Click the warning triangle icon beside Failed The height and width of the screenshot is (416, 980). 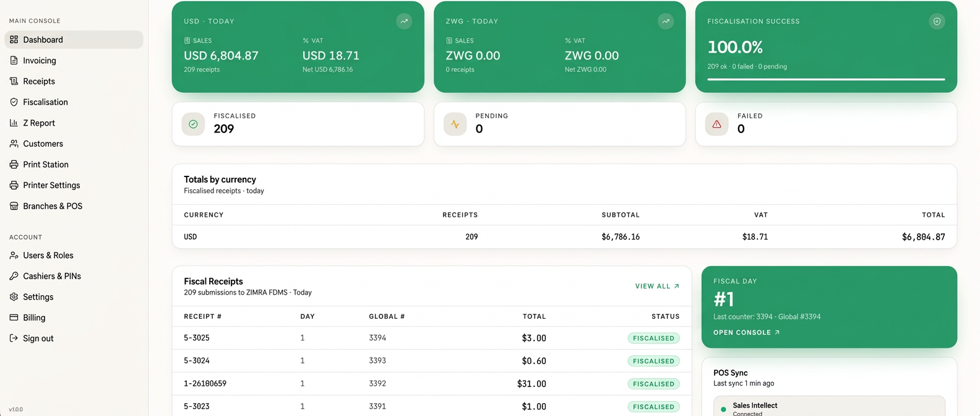[x=716, y=124]
